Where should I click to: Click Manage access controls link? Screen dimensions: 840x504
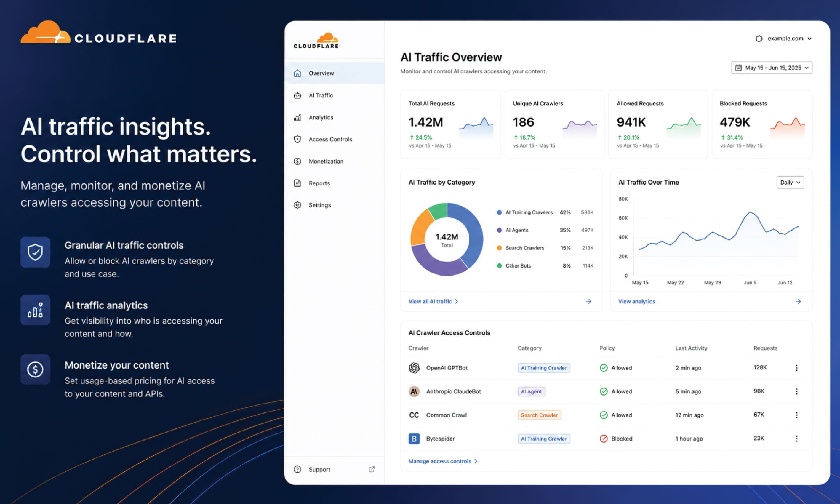[443, 461]
